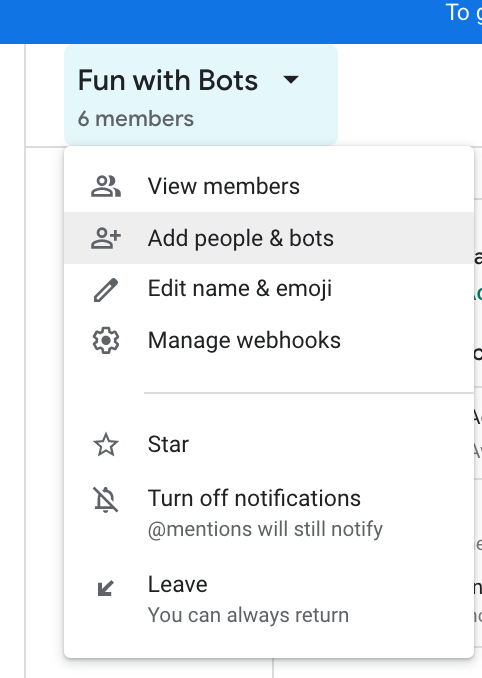Star this room via Star label
The height and width of the screenshot is (678, 482).
168,444
